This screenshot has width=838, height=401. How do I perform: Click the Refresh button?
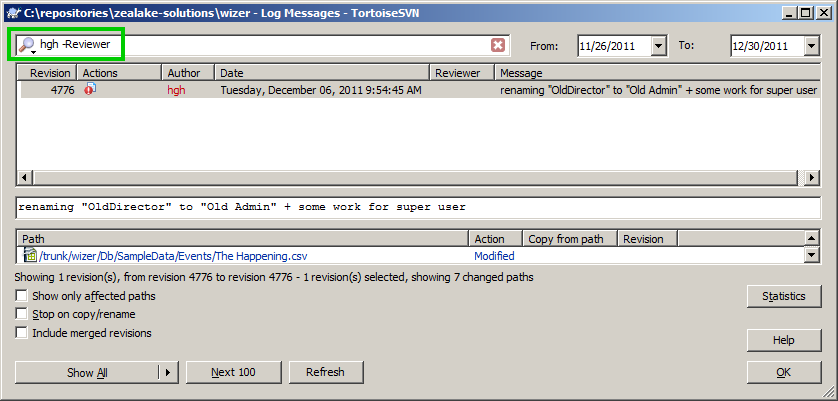click(325, 372)
